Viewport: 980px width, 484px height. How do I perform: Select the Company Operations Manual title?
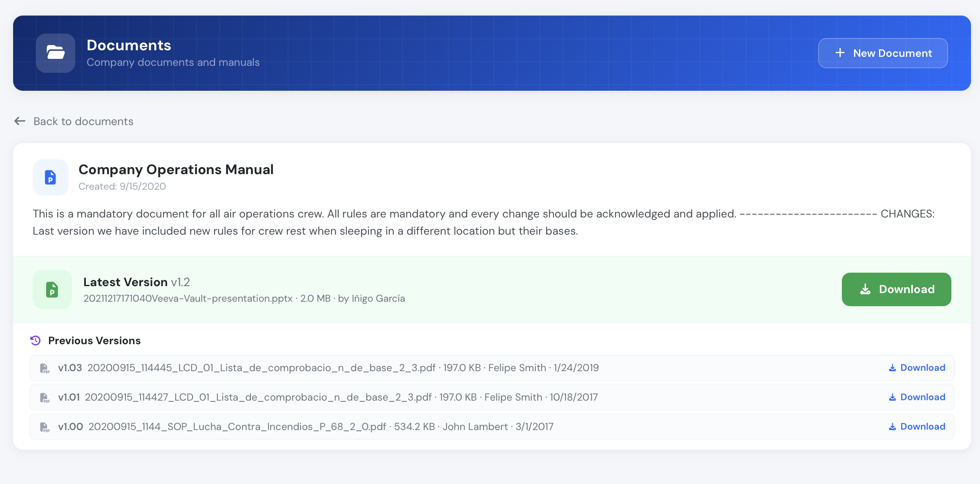click(x=176, y=170)
